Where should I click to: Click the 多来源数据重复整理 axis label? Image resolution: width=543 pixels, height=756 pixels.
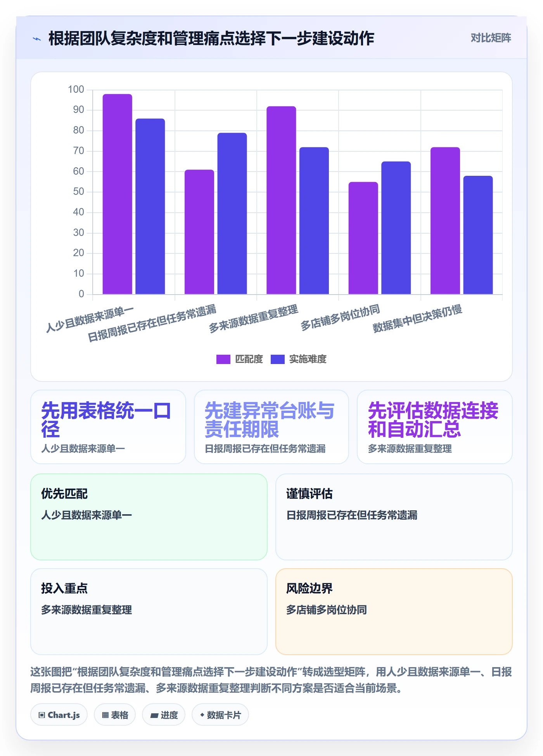pos(253,319)
